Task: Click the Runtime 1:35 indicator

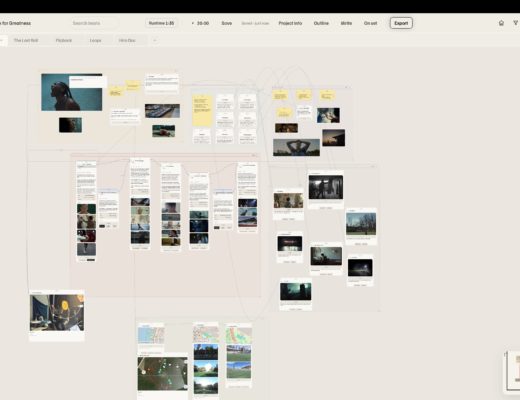Action: 161,23
